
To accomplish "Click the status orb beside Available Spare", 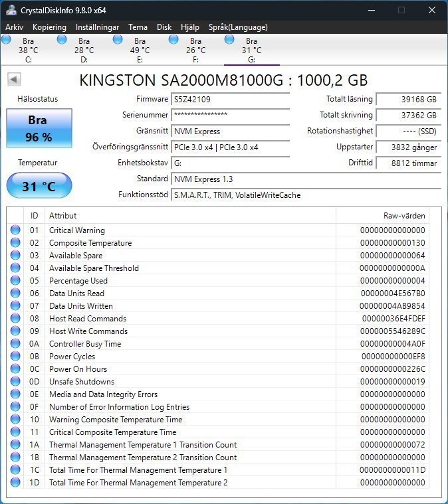I will [15, 256].
